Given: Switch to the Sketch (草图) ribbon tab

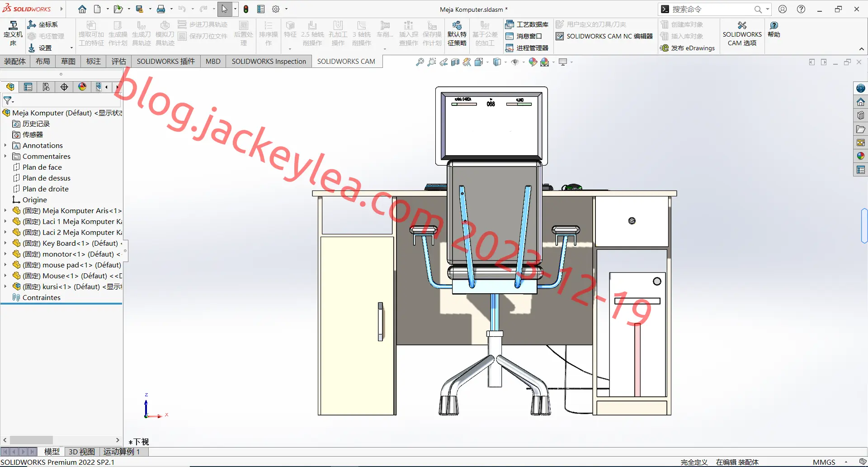Looking at the screenshot, I should coord(68,62).
